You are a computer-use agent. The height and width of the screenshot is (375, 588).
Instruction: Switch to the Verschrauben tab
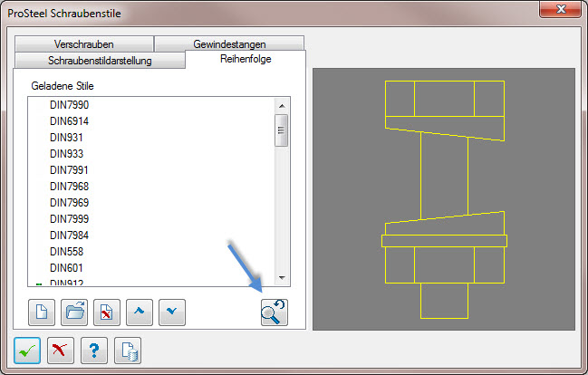[84, 43]
